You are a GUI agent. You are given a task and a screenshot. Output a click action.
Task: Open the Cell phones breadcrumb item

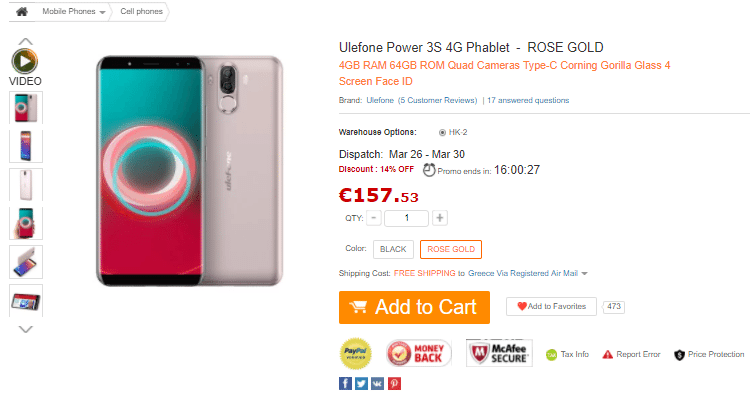click(142, 11)
